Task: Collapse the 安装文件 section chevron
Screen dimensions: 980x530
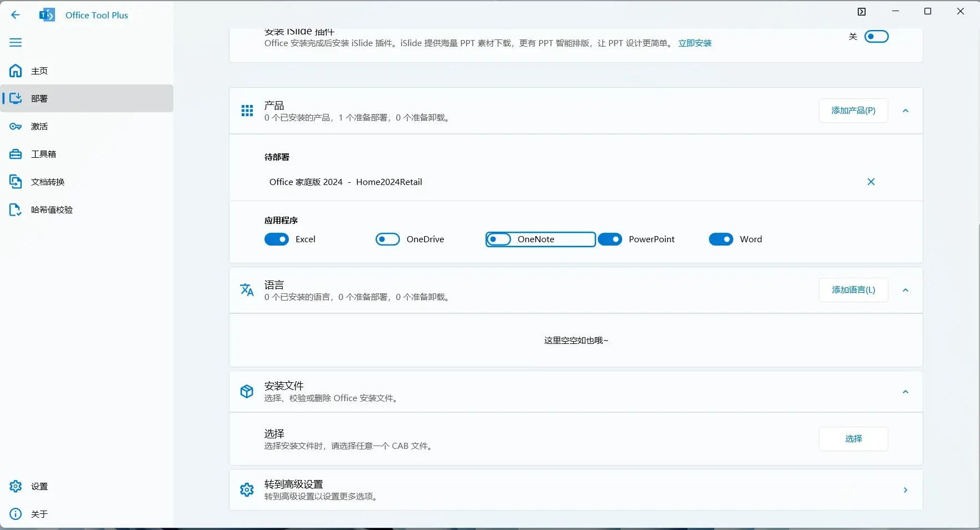Action: pyautogui.click(x=906, y=392)
